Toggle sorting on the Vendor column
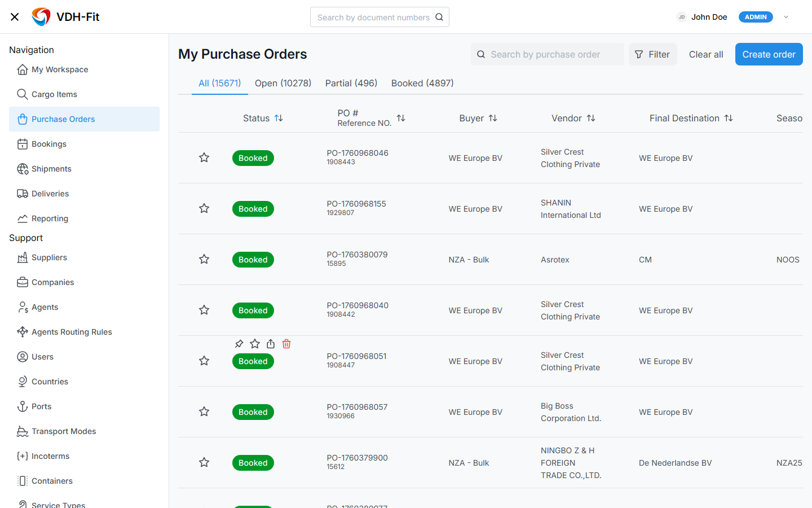 coord(591,118)
